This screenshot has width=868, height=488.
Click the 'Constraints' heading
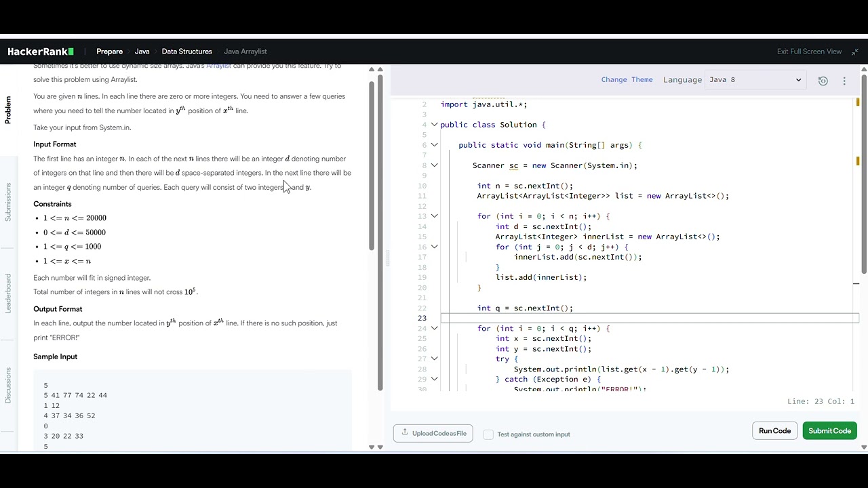(x=52, y=204)
